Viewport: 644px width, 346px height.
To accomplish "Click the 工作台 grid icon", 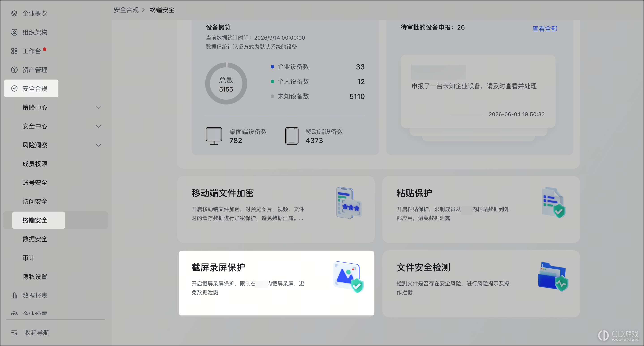I will point(14,51).
